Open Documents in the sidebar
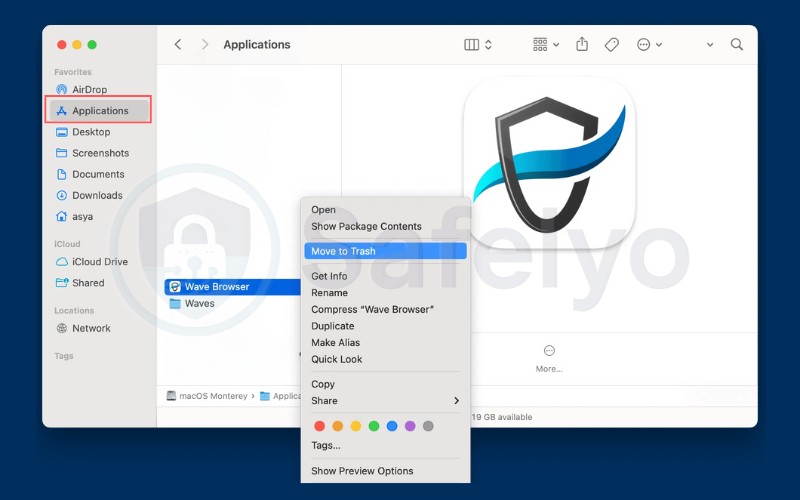800x500 pixels. [x=99, y=174]
